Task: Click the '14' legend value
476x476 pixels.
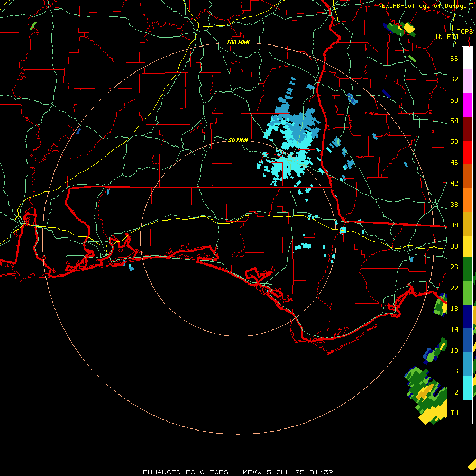Action: tap(454, 329)
